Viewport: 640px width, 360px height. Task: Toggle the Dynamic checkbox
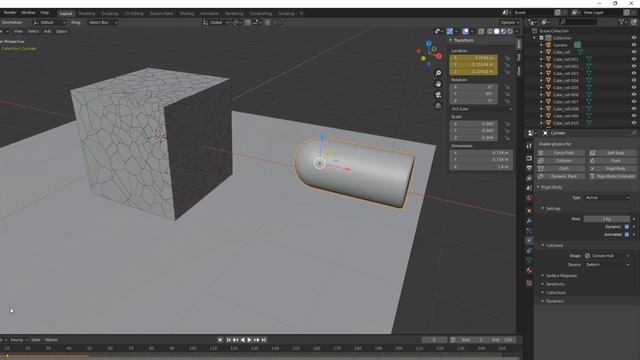click(x=627, y=227)
